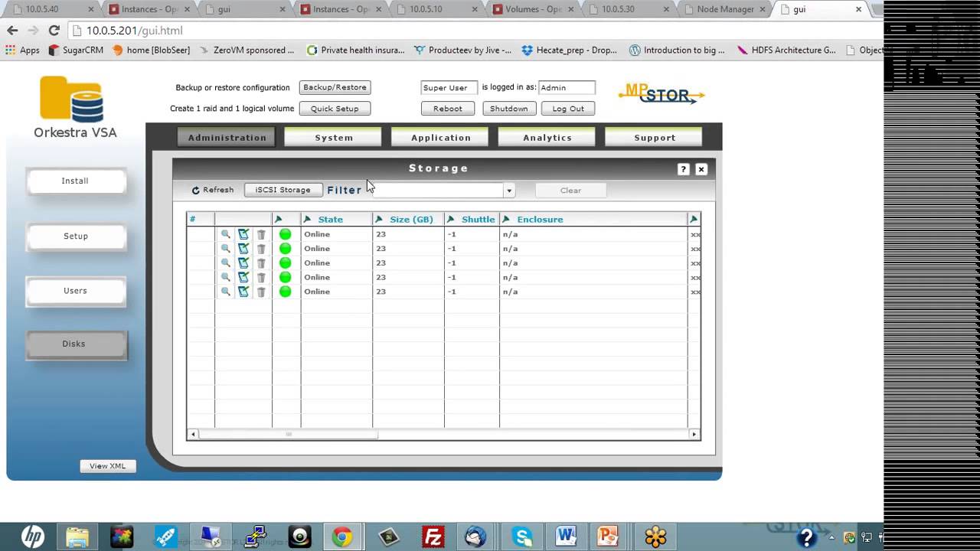Open the HP start button on taskbar
This screenshot has height=551, width=980.
(32, 536)
